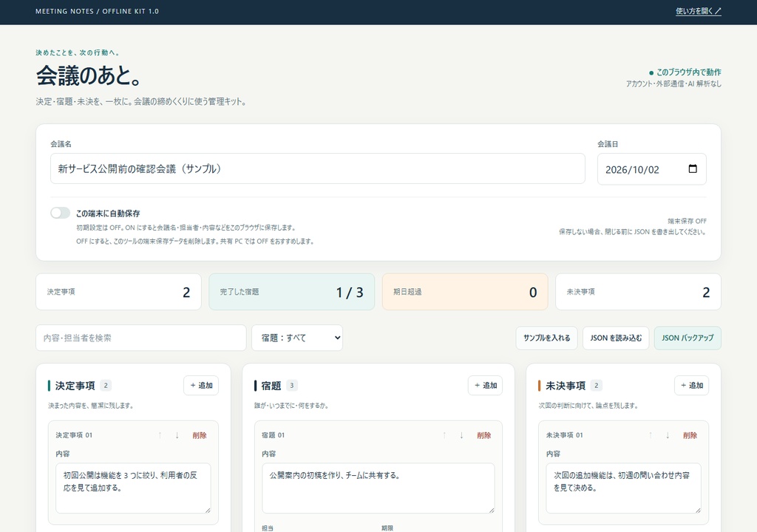Add a new item to 宿題
Screen dimensions: 757x532
tap(485, 385)
